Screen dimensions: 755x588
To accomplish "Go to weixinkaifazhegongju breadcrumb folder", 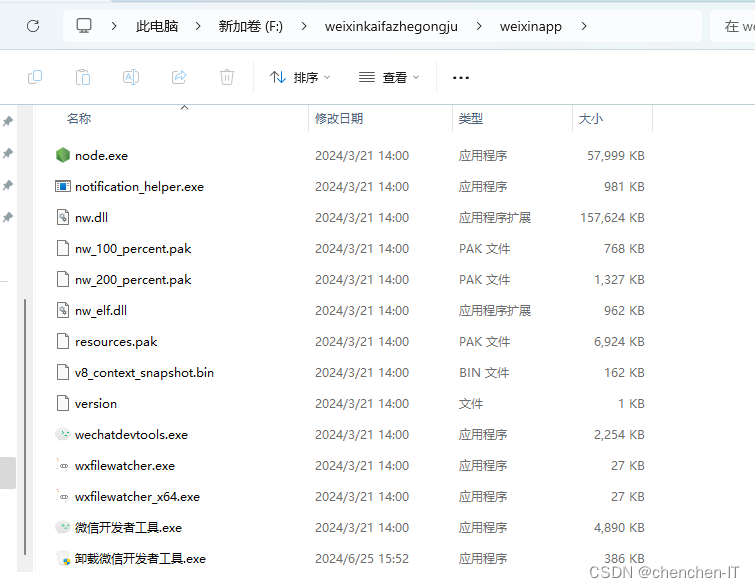I will [391, 26].
